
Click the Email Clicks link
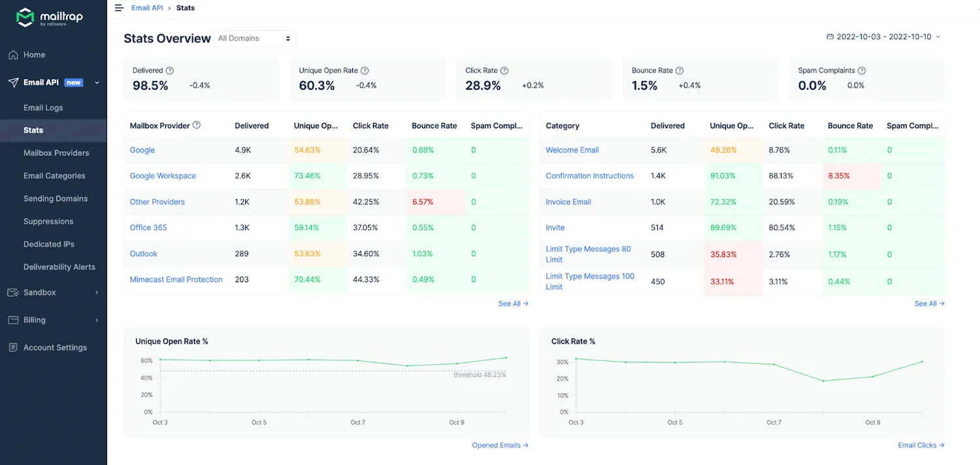(x=921, y=445)
